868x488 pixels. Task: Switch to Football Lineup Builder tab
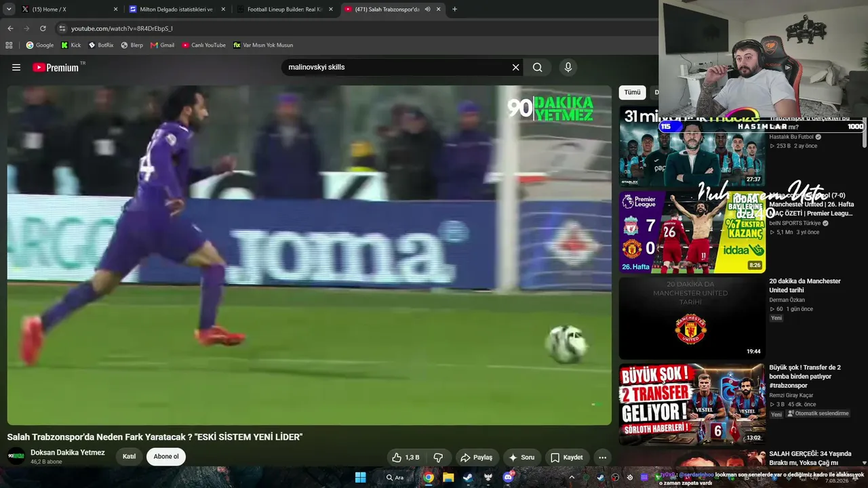coord(285,9)
